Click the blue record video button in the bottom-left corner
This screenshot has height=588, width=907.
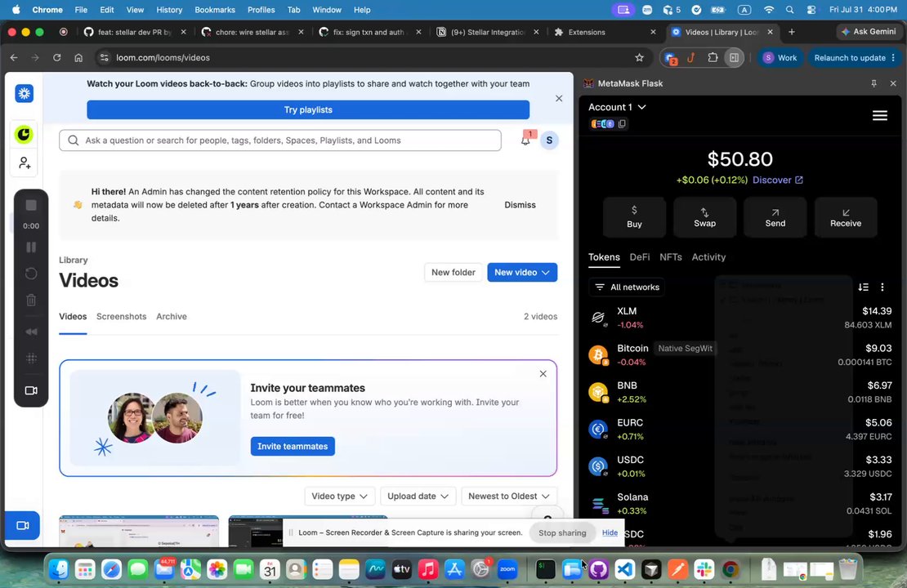click(x=23, y=526)
